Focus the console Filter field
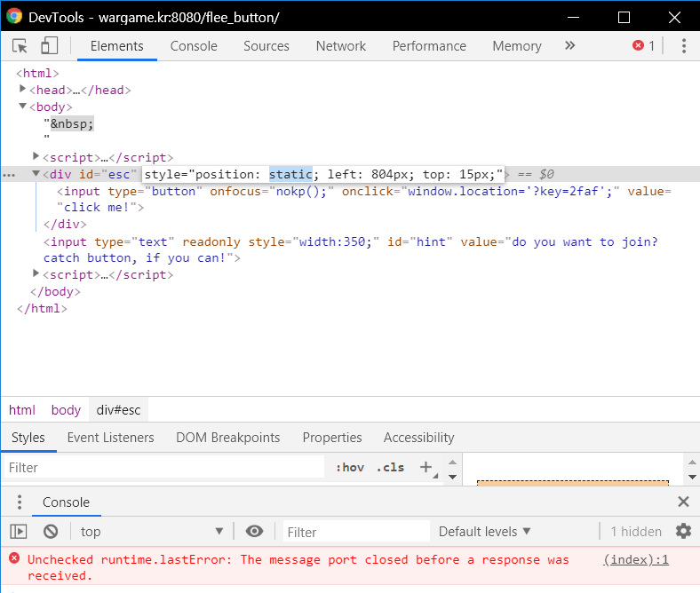Viewport: 700px width, 593px height. 356,532
